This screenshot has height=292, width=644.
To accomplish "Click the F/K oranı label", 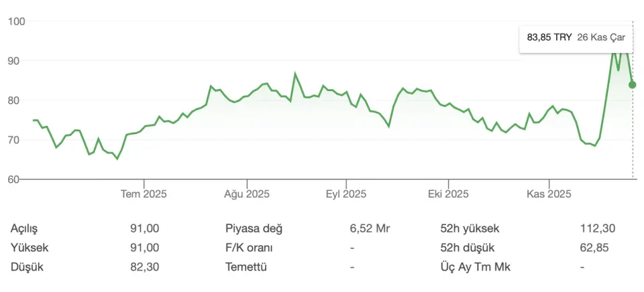I will pos(249,247).
